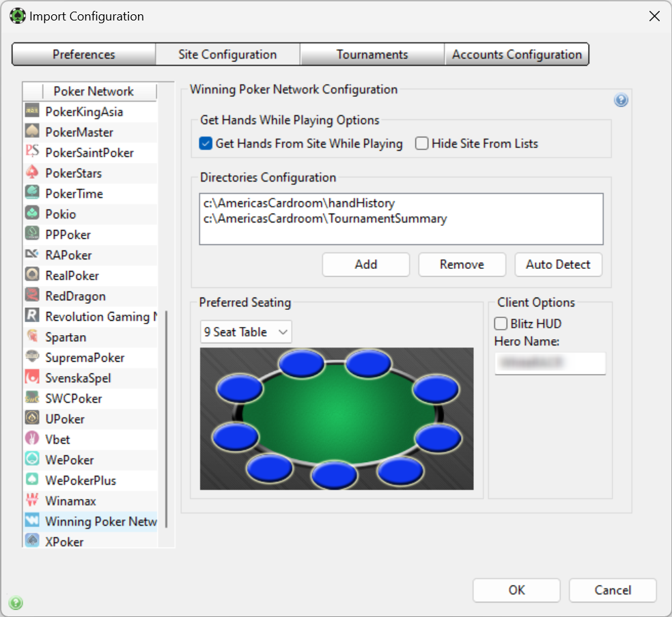
Task: Confirm with the OK button
Action: pos(516,590)
